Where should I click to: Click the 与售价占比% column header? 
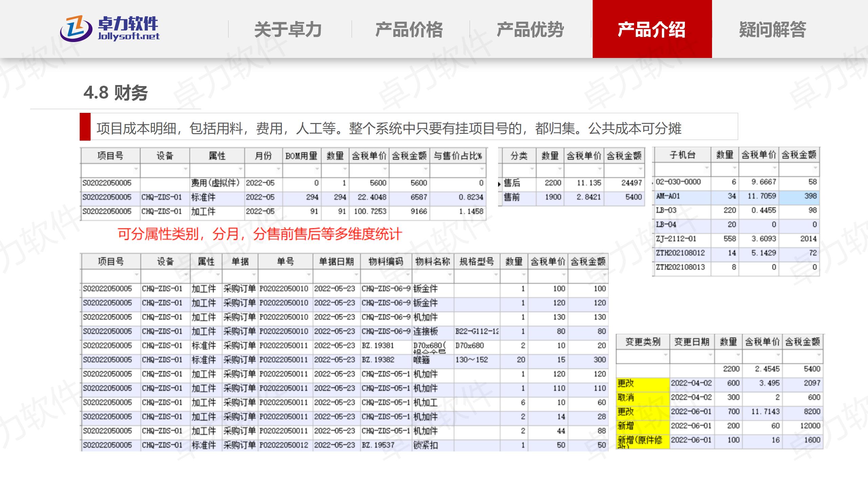click(458, 156)
